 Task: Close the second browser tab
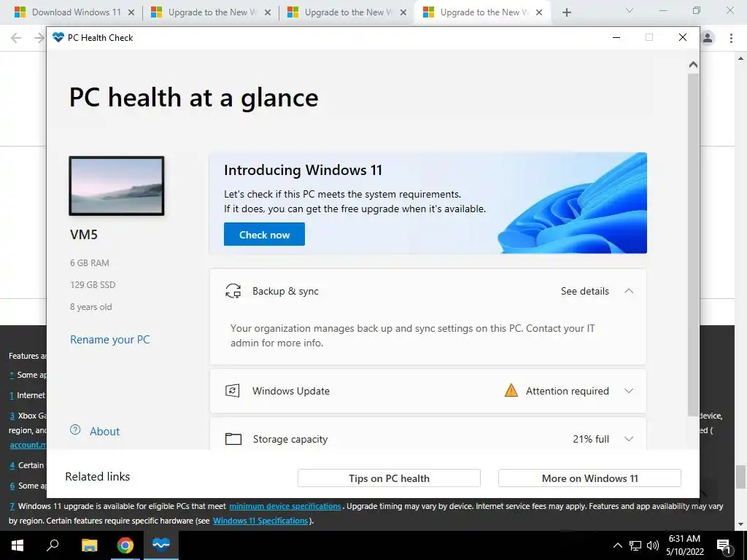click(268, 12)
